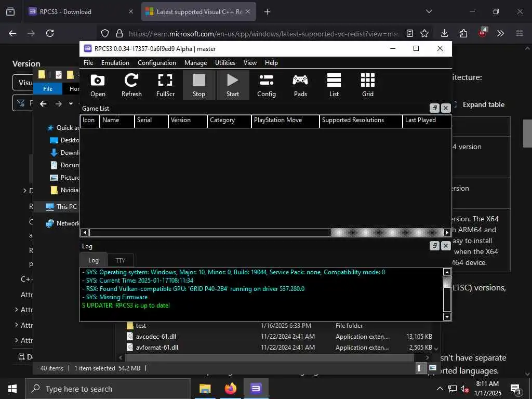Float the Game List panel

click(434, 108)
